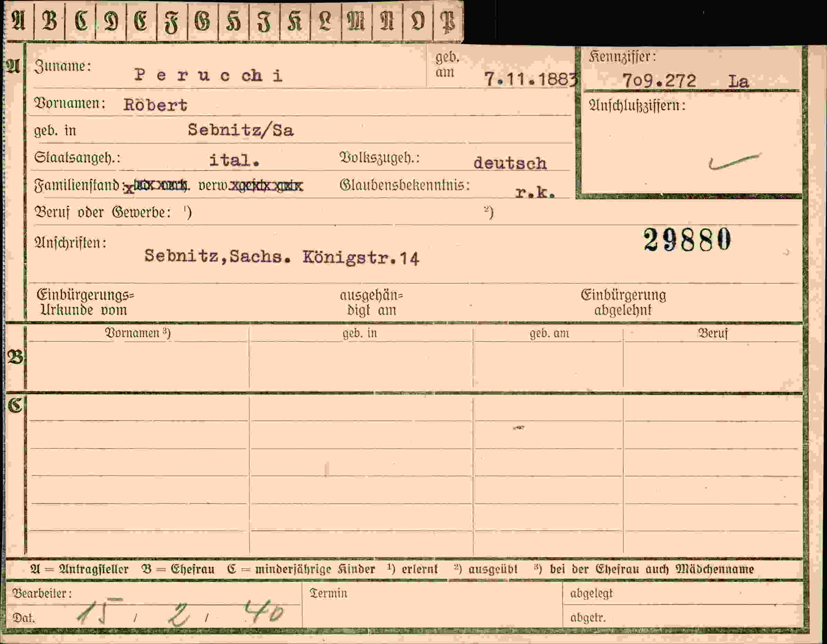The height and width of the screenshot is (644, 827).
Task: Click the 'Staatsangeh.:' label
Action: coord(77,158)
